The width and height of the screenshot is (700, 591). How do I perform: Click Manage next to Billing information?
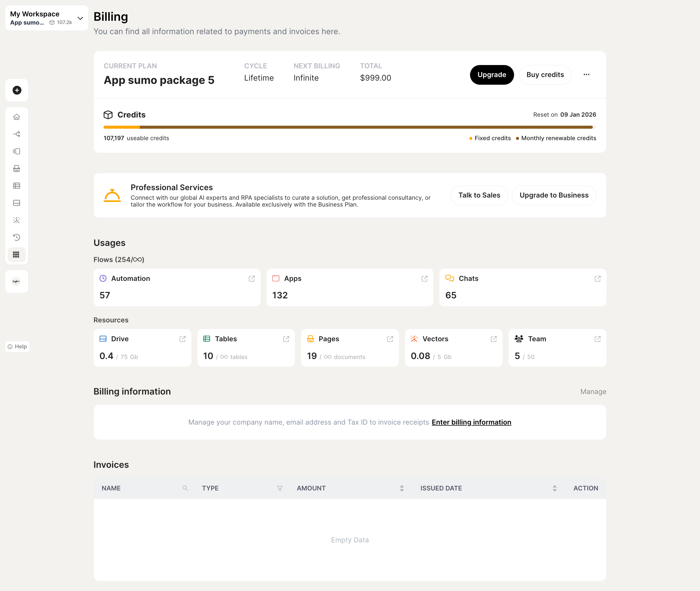[593, 392]
